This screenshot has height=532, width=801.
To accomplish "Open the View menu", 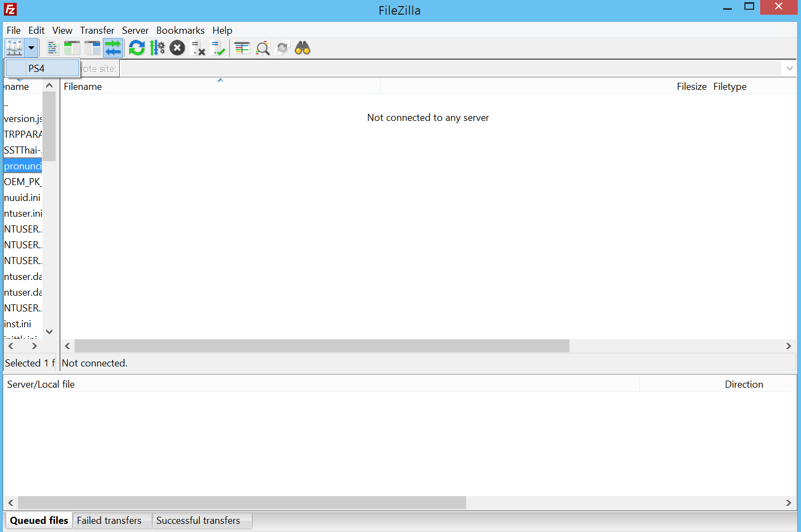I will tap(62, 30).
